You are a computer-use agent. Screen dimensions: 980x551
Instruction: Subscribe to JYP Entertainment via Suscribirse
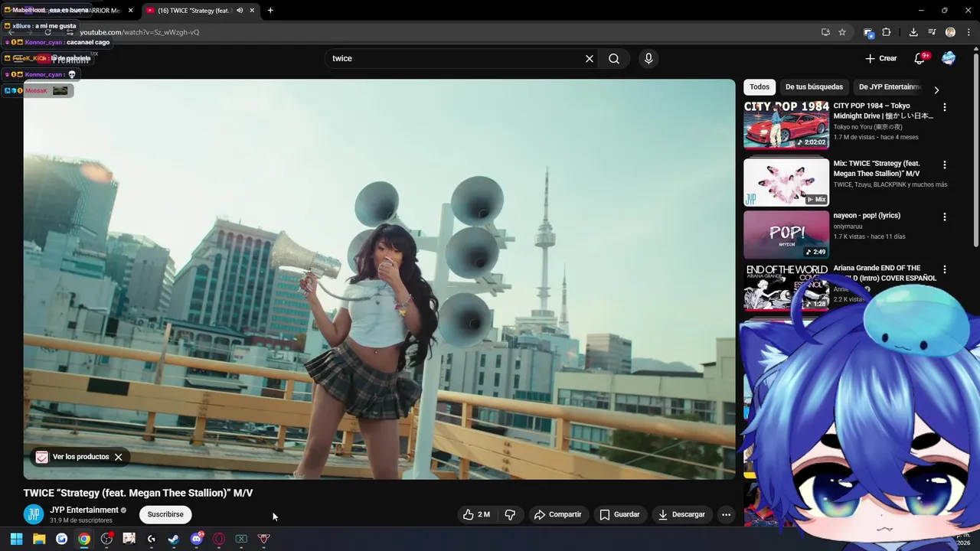[x=165, y=514]
